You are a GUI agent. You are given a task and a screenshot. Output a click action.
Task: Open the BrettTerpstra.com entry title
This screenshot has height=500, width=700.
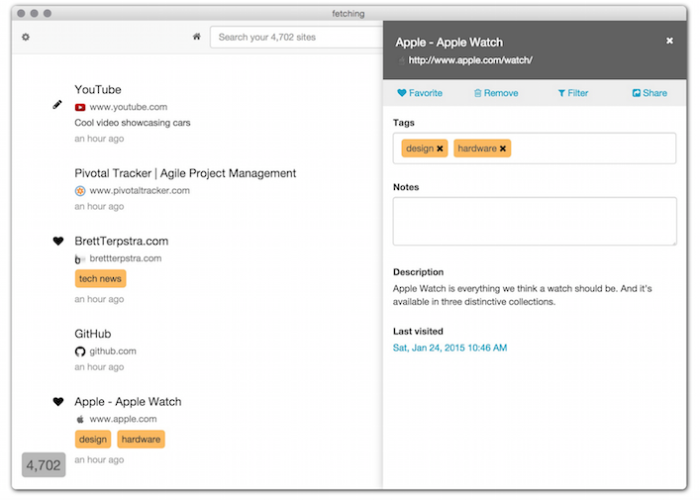pos(121,241)
